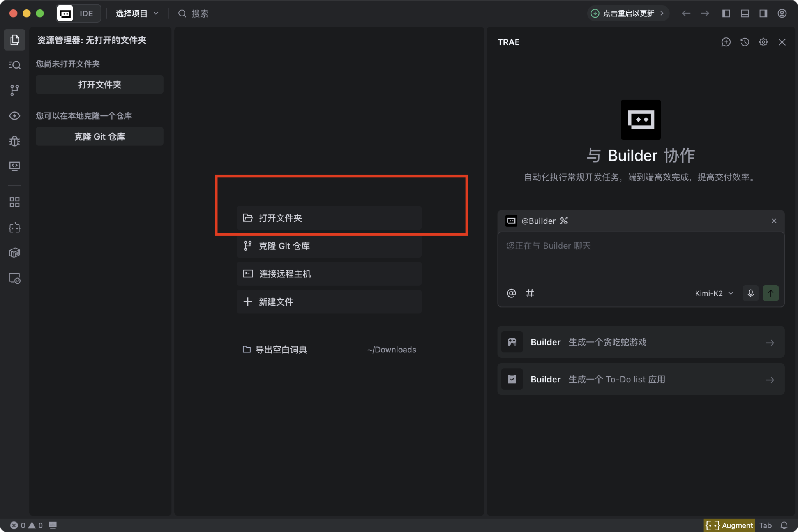Click the @ mention icon in chat box
The width and height of the screenshot is (798, 532).
511,293
